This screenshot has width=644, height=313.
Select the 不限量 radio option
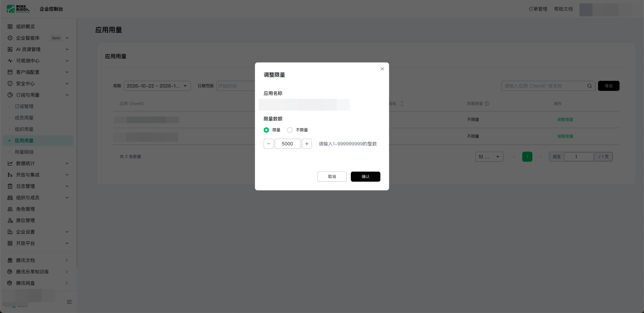point(290,130)
